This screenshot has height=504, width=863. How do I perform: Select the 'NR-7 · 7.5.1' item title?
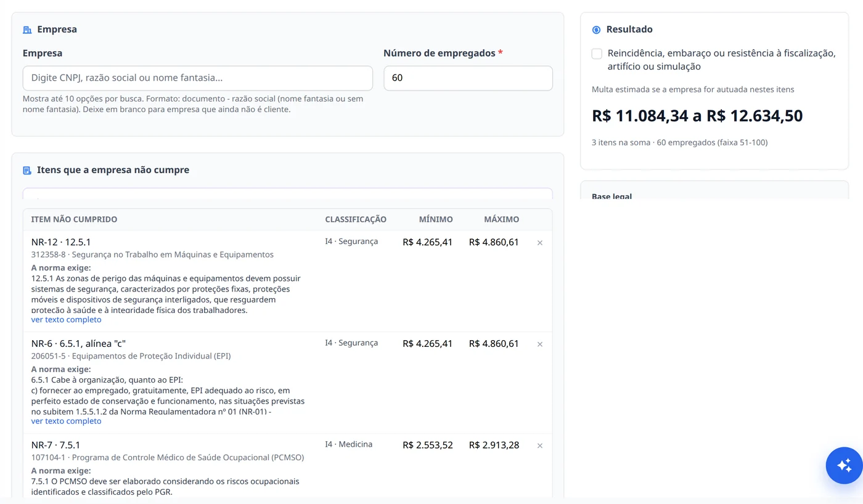(55, 445)
